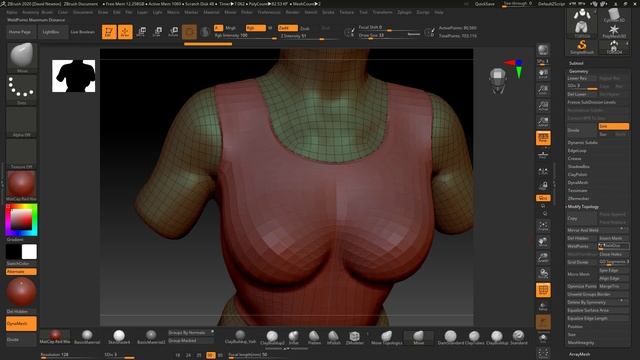The image size is (640, 360).
Task: Click the WeldPoints button
Action: [x=582, y=246]
